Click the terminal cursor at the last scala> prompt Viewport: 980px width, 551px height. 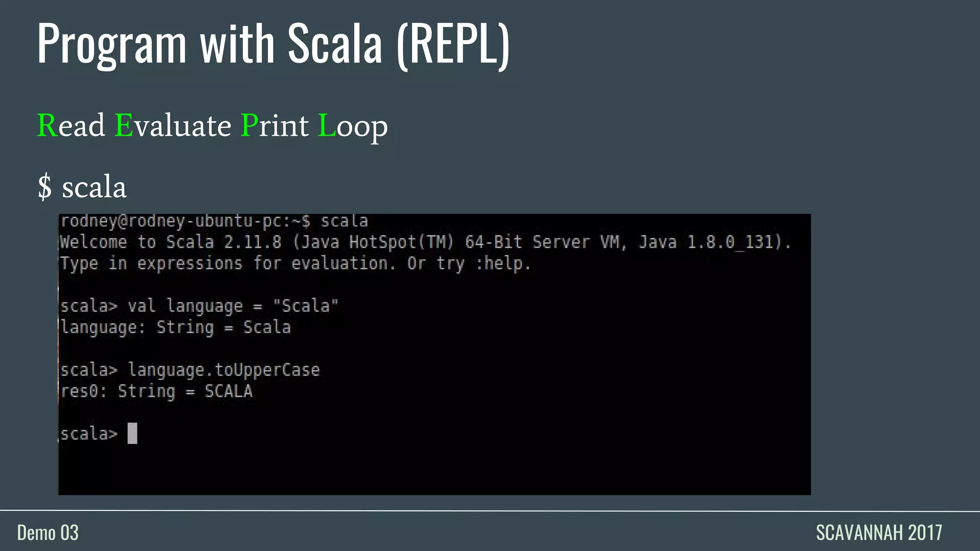[x=133, y=433]
